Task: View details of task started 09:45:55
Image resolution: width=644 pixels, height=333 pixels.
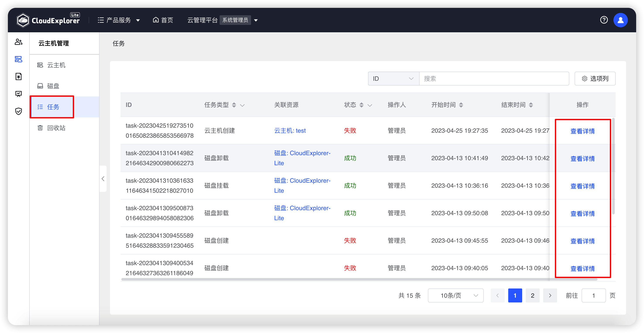Action: 582,241
